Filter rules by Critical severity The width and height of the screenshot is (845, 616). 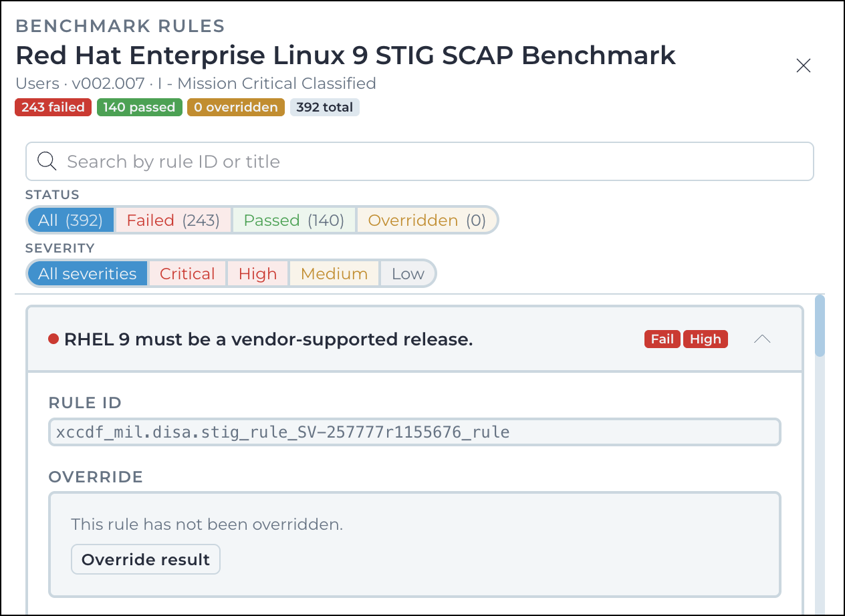(x=187, y=273)
